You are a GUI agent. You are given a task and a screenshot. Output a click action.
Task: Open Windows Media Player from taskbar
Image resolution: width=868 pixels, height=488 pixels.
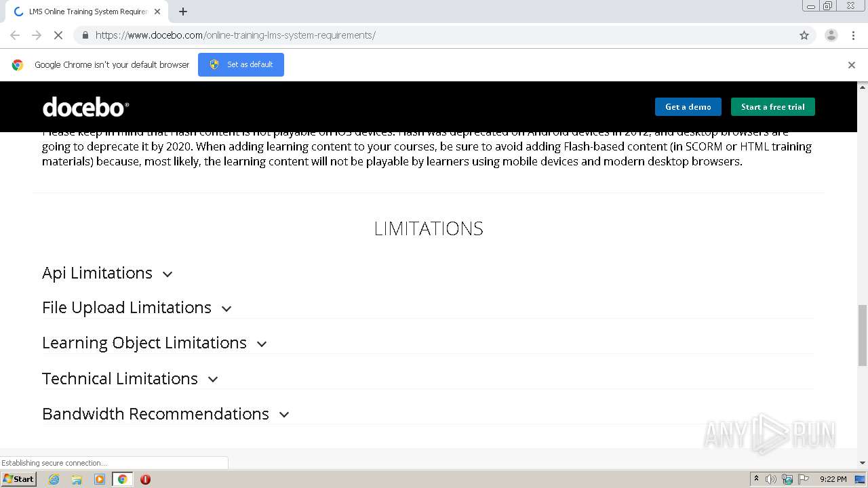click(100, 479)
